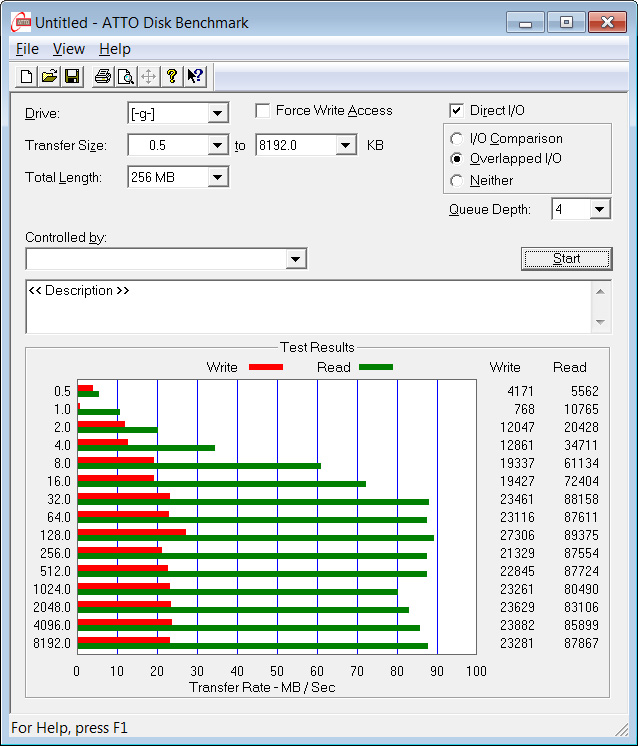Click the window resize grip corner
This screenshot has height=746, width=638.
(x=621, y=729)
